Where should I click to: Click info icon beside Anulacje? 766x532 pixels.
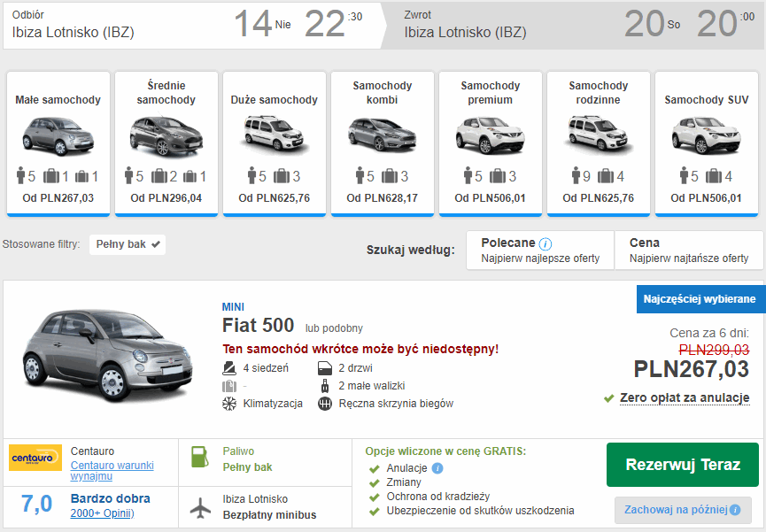tap(437, 468)
